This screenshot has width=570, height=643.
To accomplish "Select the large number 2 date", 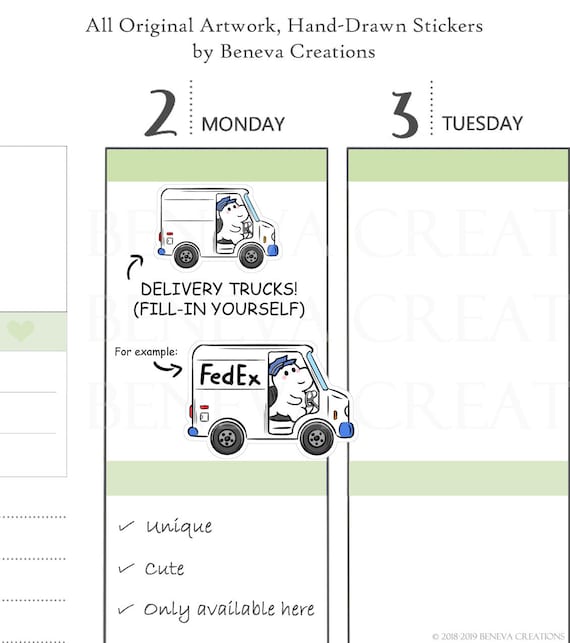I will tap(161, 113).
